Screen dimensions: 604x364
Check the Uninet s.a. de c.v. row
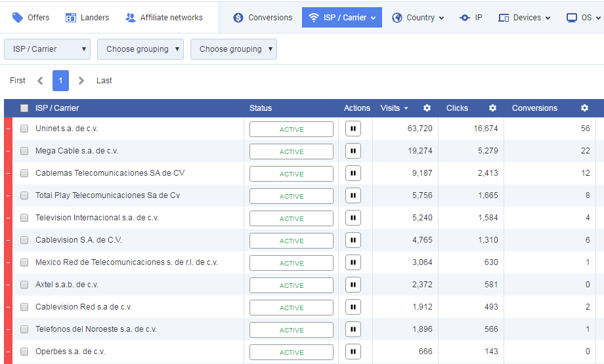24,129
